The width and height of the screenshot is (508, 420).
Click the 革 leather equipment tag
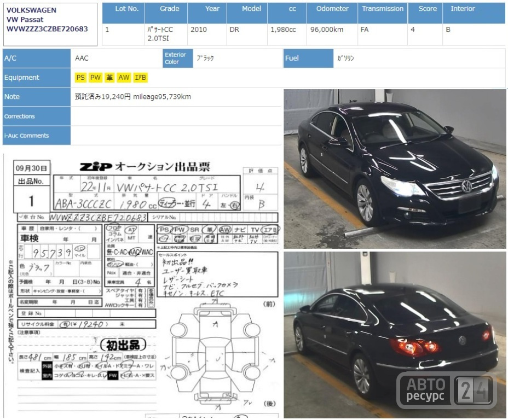click(109, 77)
